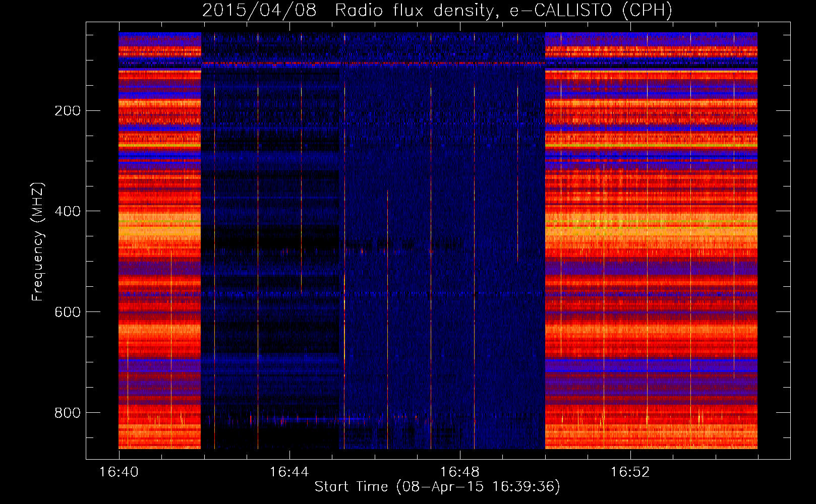816x504 pixels.
Task: Click the 200 frequency tick label
Action: (x=68, y=111)
